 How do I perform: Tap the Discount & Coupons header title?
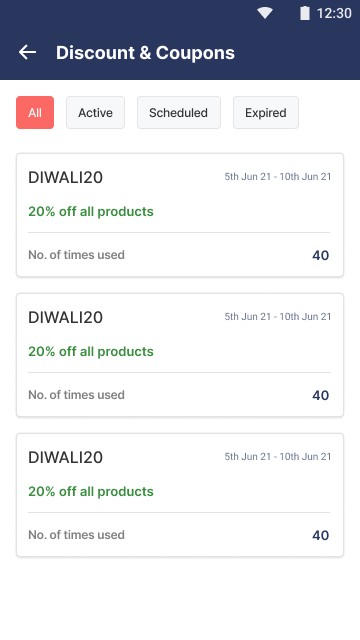point(145,53)
